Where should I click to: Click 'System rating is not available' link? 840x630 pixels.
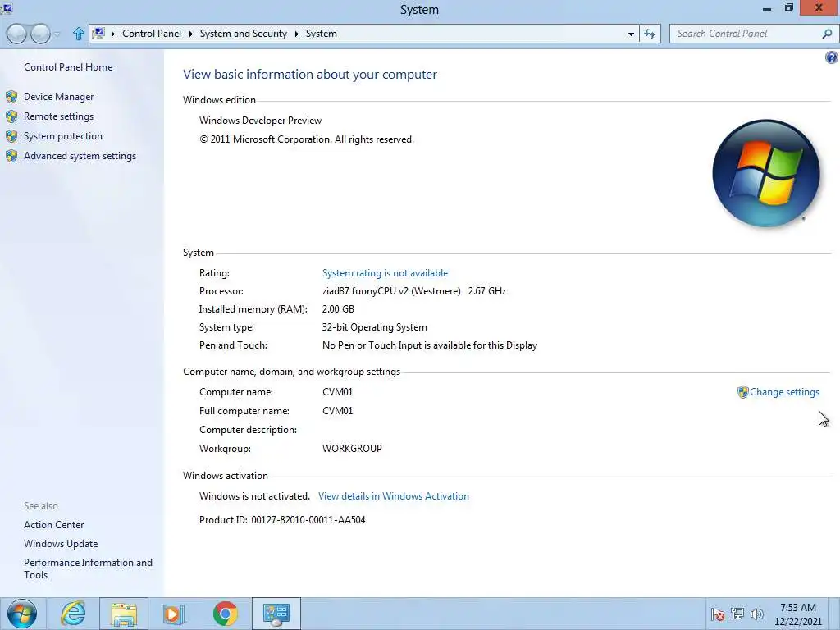(385, 273)
